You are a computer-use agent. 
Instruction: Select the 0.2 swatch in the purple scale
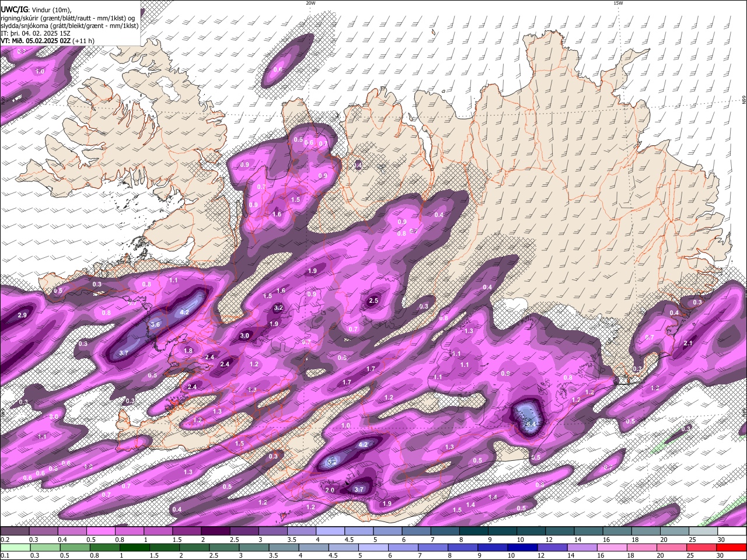click(x=15, y=531)
